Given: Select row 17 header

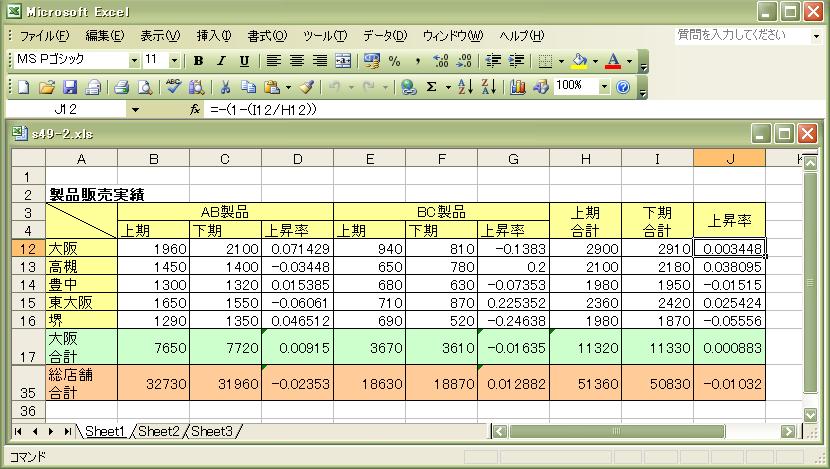Looking at the screenshot, I should [x=28, y=347].
